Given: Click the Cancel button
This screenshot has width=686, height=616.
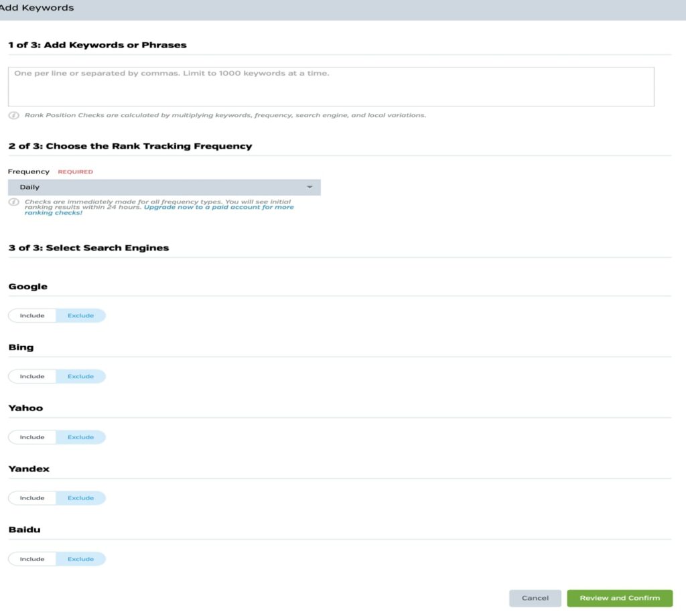Looking at the screenshot, I should (535, 598).
